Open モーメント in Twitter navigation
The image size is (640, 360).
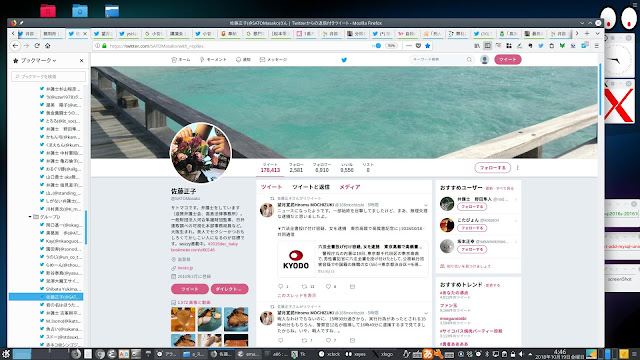tap(213, 60)
